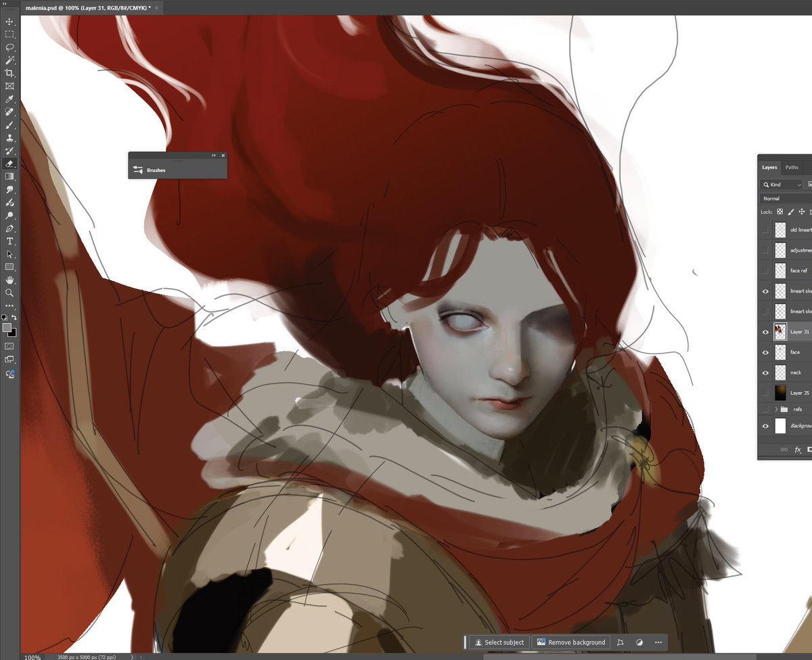The width and height of the screenshot is (812, 660).
Task: Select the Rectangle shape tool
Action: (9, 267)
